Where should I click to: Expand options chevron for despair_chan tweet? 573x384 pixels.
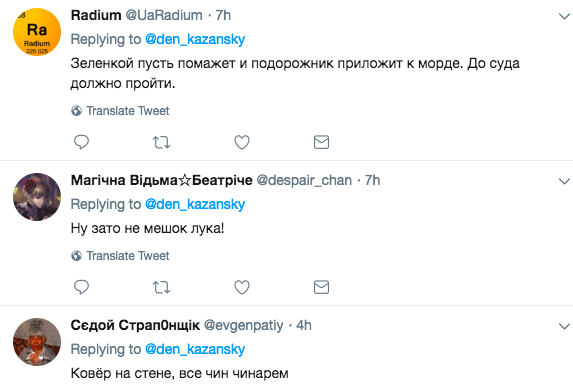(x=564, y=181)
